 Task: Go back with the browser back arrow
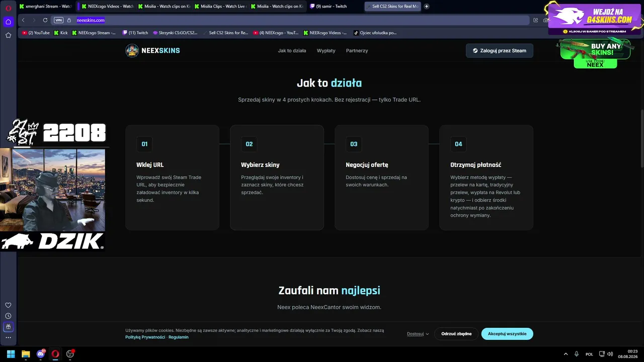23,20
